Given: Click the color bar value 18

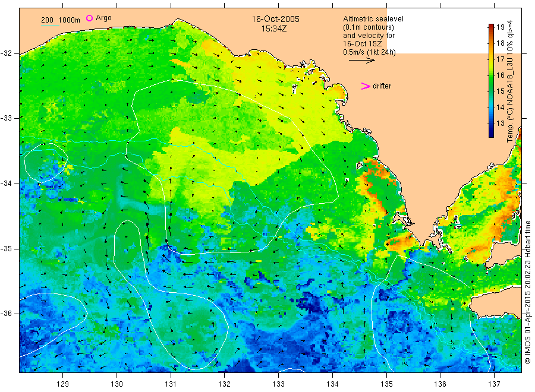Looking at the screenshot, I should (x=500, y=43).
